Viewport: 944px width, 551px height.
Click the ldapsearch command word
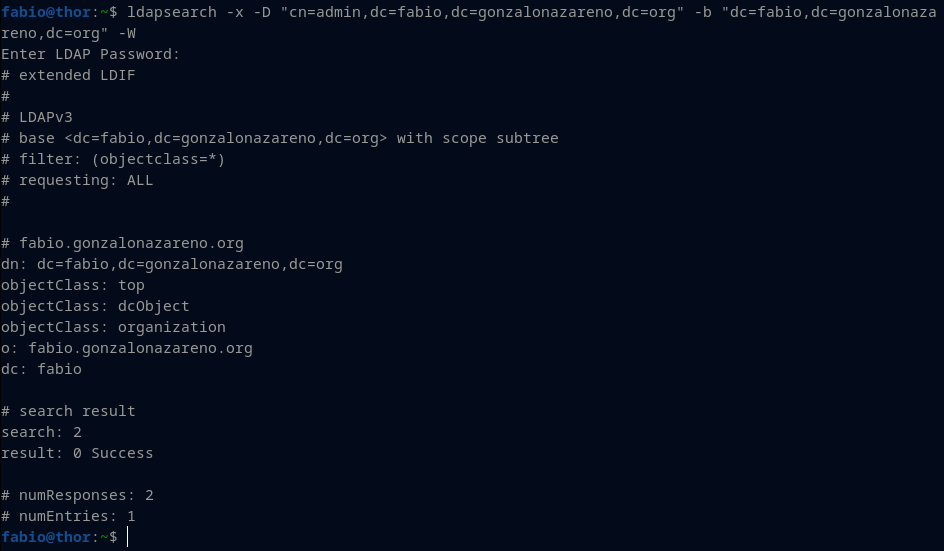[x=172, y=12]
